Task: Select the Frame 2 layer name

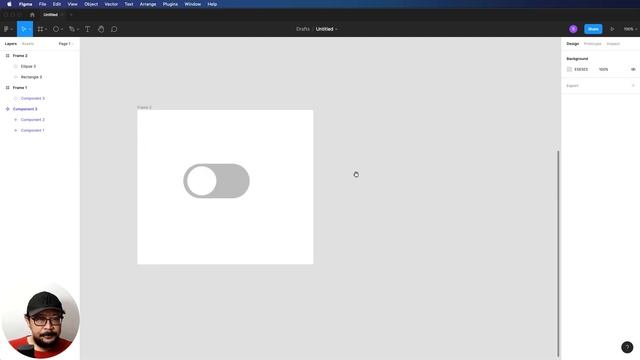Action: pyautogui.click(x=20, y=56)
